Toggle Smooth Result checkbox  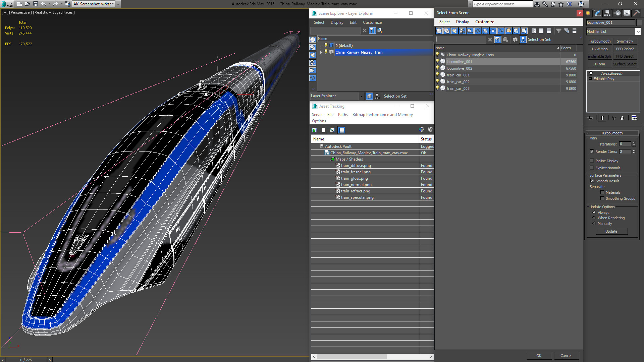coord(592,181)
